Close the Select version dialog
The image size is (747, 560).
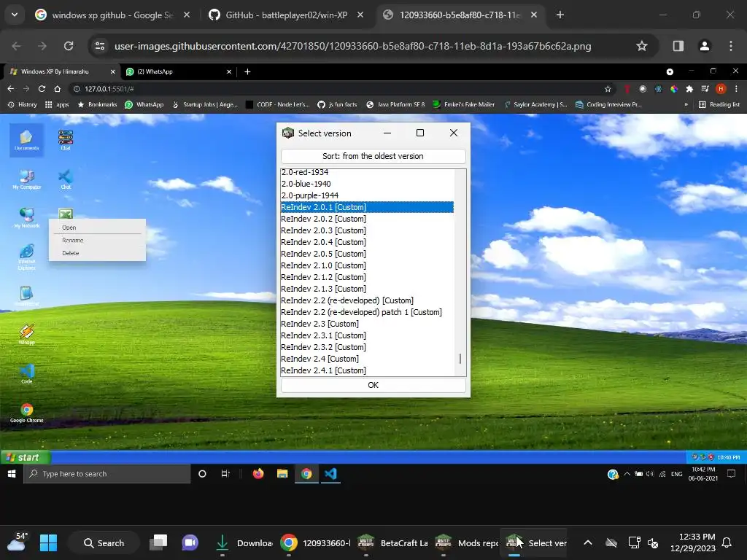454,133
